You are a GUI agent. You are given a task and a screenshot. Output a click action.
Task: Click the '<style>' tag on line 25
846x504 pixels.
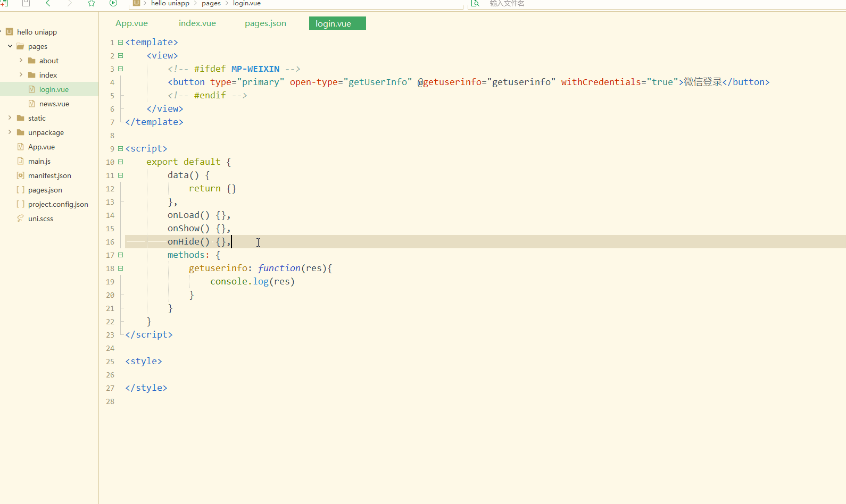[144, 362]
